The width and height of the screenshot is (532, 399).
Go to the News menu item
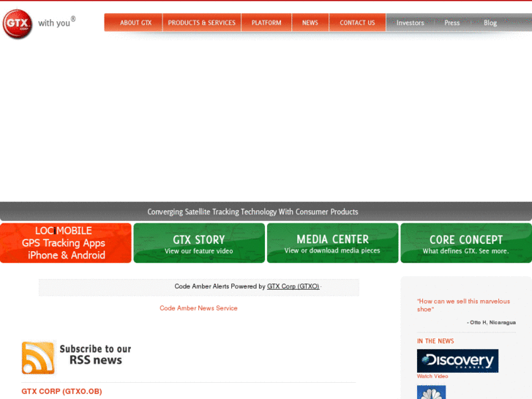[310, 23]
